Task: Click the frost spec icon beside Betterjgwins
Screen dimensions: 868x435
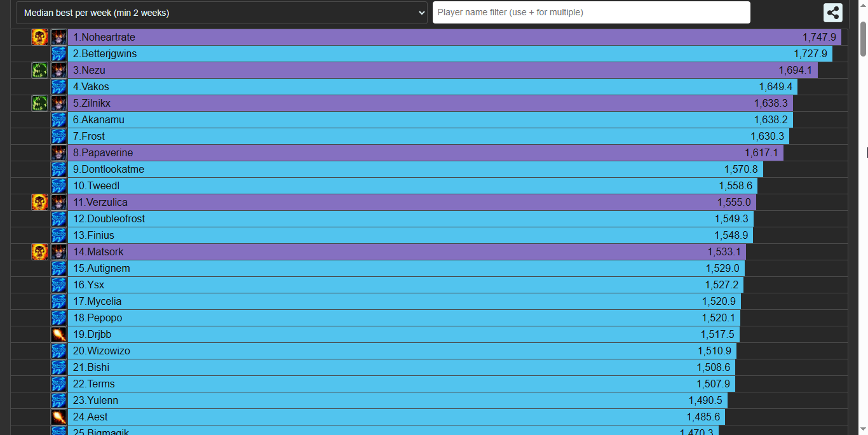Action: point(58,54)
